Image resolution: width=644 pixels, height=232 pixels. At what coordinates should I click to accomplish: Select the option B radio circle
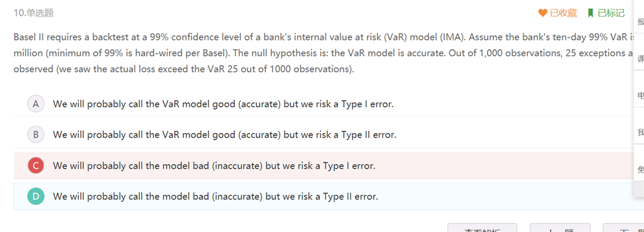[36, 135]
